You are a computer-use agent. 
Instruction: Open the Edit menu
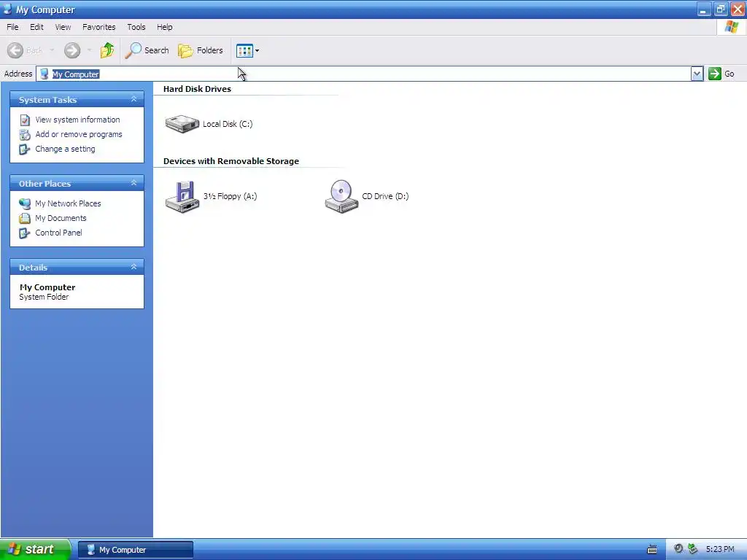[x=36, y=27]
